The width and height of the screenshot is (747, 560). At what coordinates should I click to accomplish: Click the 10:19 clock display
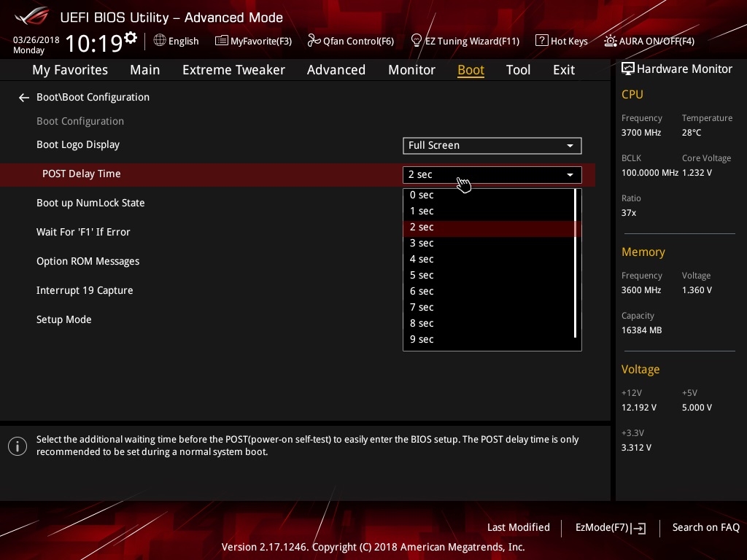click(94, 43)
